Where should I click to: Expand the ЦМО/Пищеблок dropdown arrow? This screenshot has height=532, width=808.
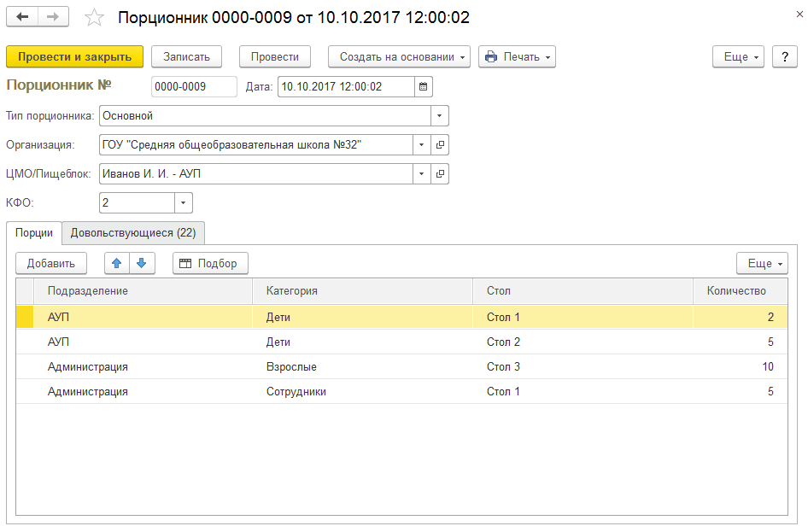(x=422, y=173)
